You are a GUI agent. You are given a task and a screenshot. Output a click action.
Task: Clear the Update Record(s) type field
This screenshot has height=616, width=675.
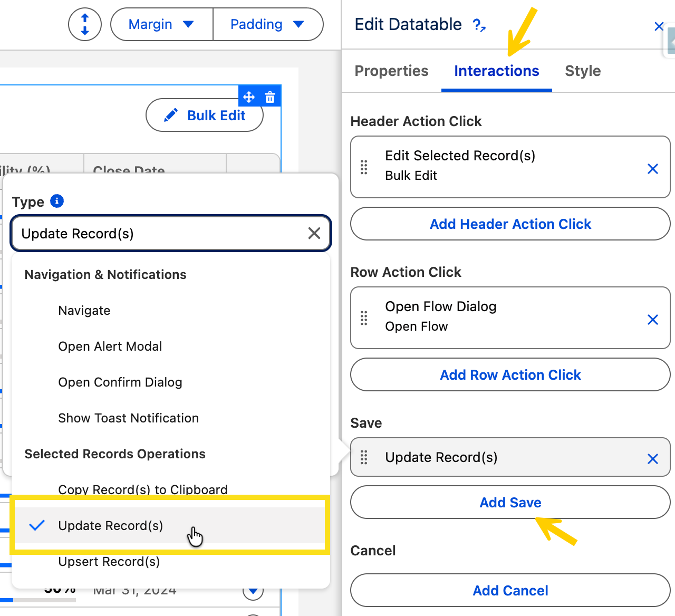tap(314, 233)
